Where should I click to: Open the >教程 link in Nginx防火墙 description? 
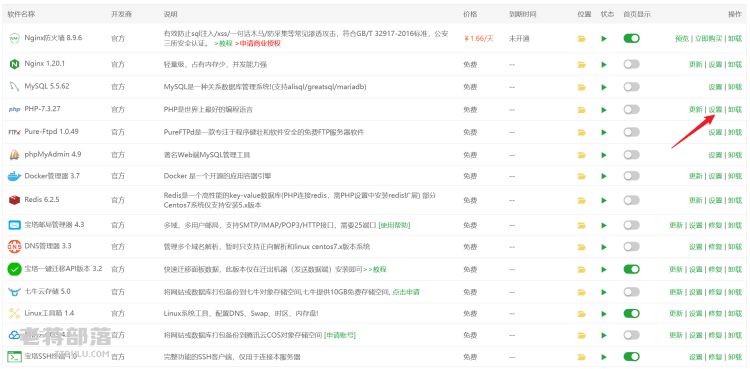click(223, 43)
